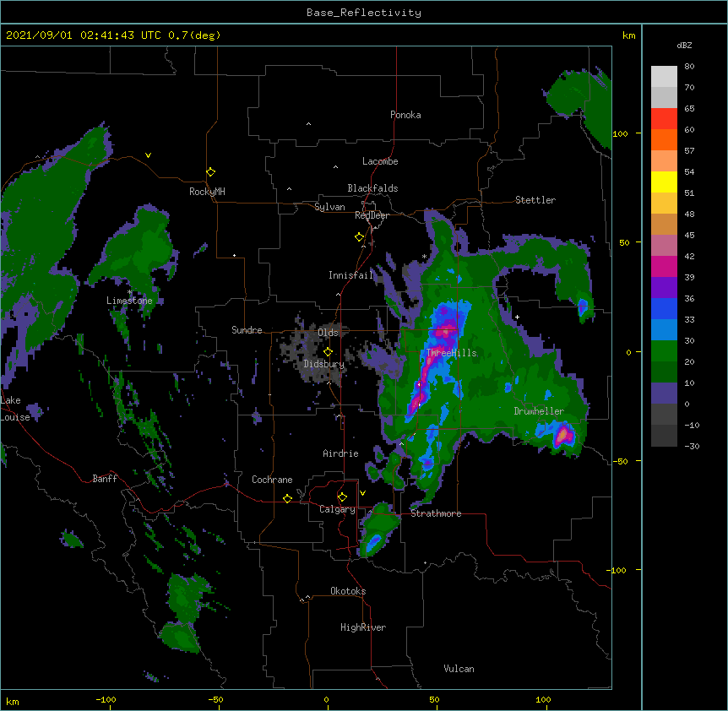728x711 pixels.
Task: Select the yellow diamond marker below Cochrane
Action: [287, 498]
